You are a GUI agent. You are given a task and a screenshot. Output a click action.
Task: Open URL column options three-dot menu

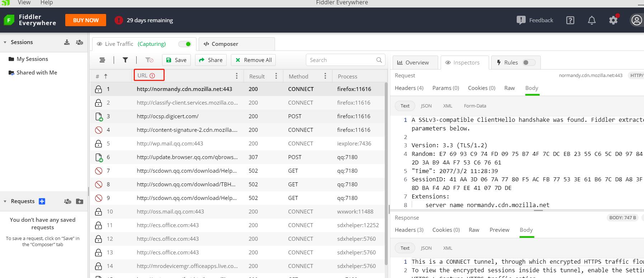(x=237, y=76)
